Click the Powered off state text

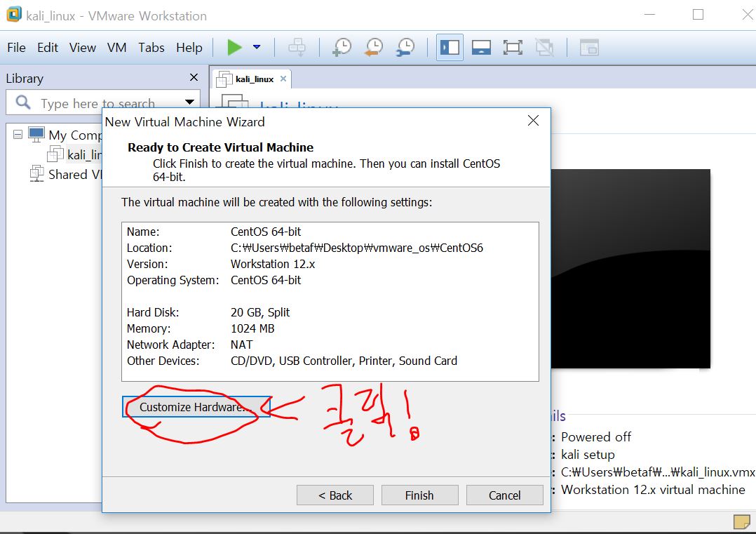[x=596, y=437]
